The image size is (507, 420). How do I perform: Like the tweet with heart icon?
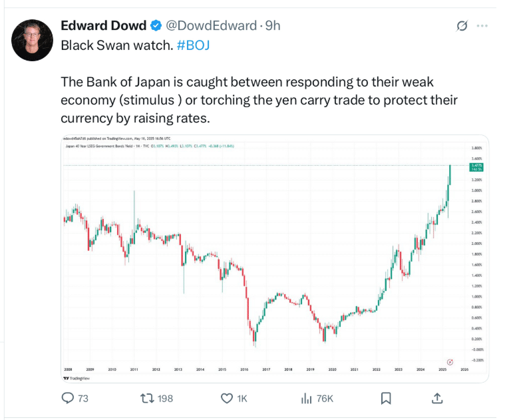(225, 398)
